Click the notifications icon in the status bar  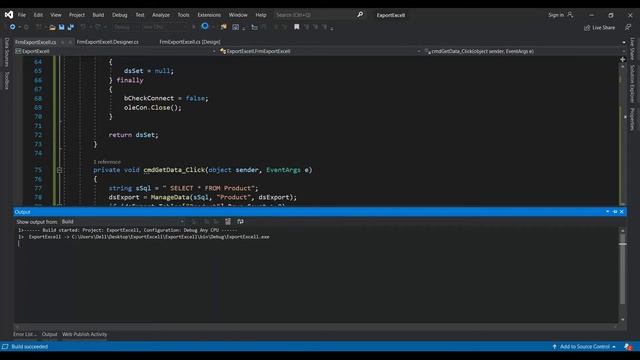(628, 347)
